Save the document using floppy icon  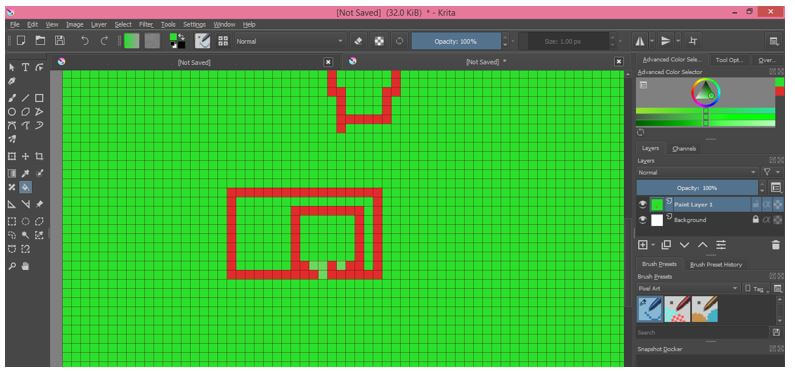[x=60, y=41]
